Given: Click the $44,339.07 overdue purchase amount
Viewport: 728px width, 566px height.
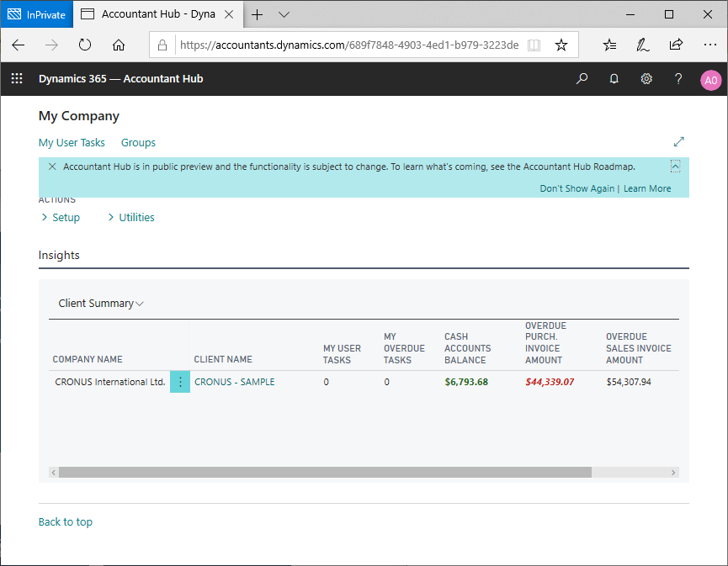Looking at the screenshot, I should coord(550,382).
